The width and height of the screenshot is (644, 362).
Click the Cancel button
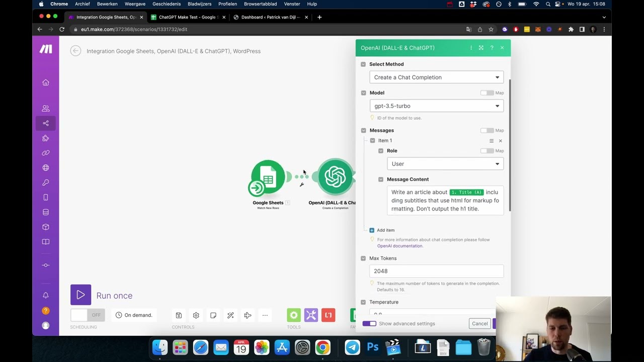pos(480,324)
